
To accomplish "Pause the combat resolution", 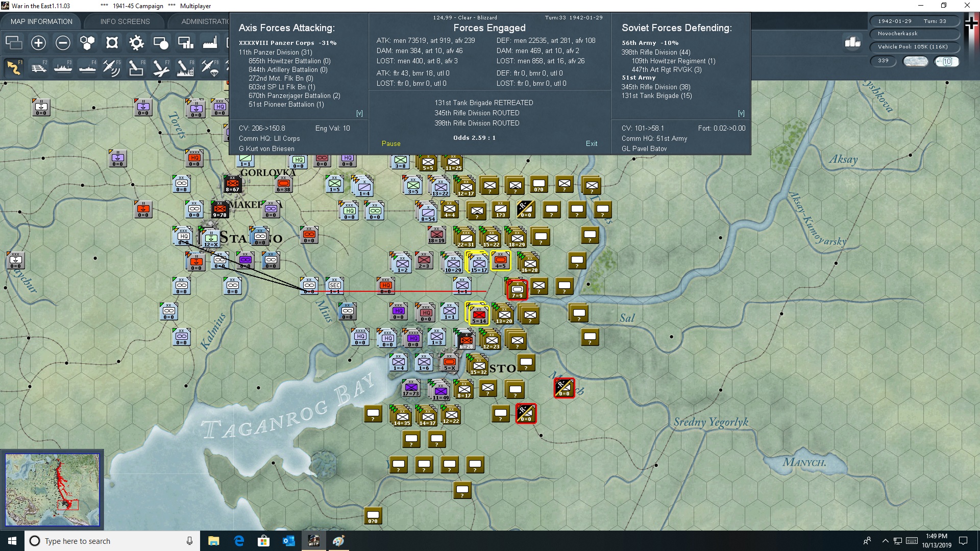I will coord(391,143).
